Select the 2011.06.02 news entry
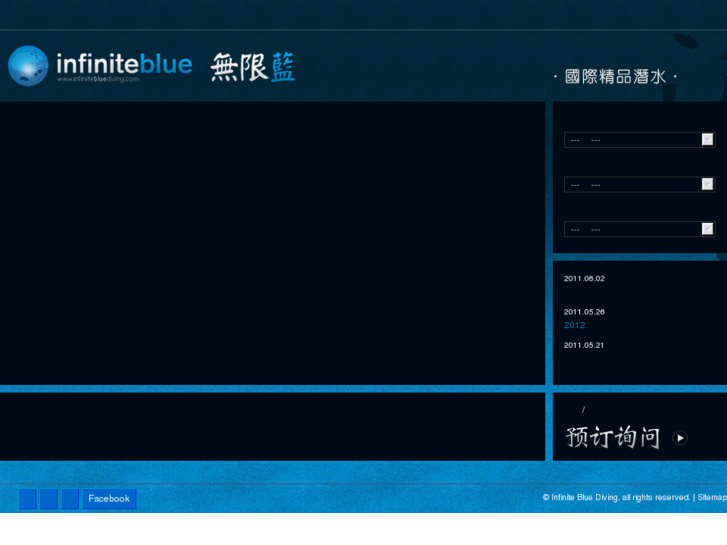The width and height of the screenshot is (727, 545). (x=584, y=278)
